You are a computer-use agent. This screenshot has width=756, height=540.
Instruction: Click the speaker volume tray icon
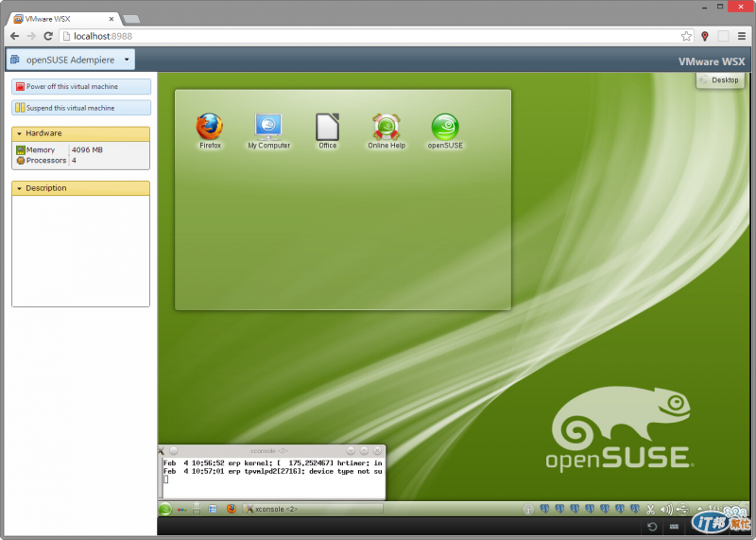[x=666, y=509]
